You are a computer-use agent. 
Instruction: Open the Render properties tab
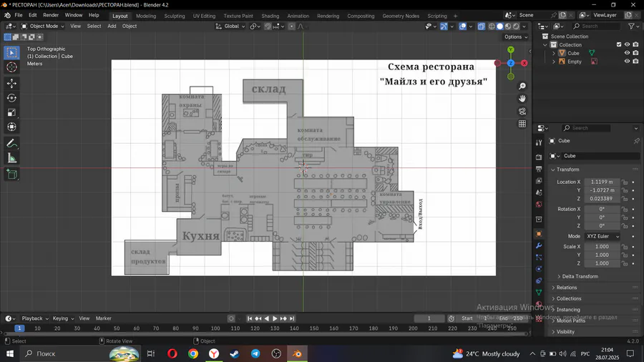tap(539, 157)
